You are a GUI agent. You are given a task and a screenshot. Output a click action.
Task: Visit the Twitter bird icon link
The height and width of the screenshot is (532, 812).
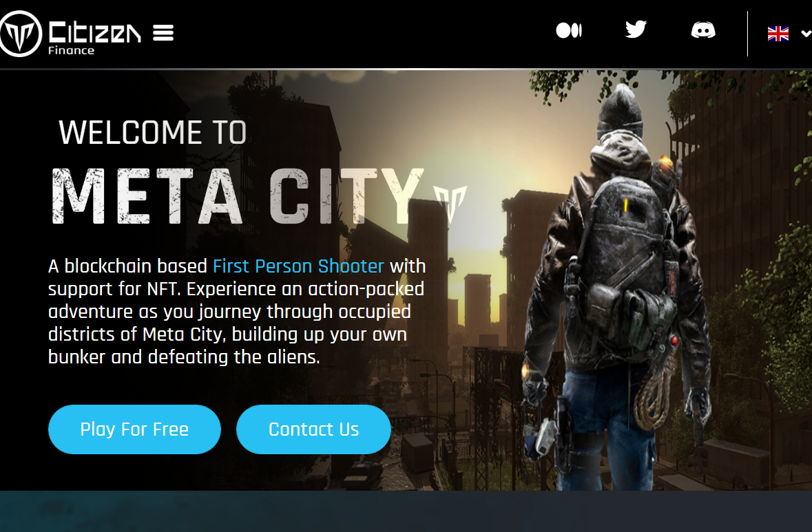(636, 30)
